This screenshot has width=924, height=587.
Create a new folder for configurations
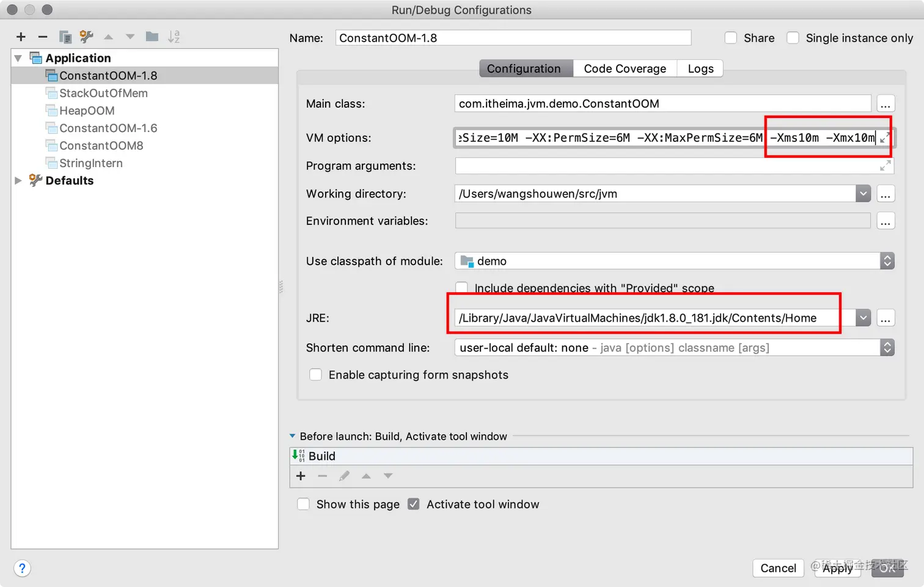click(x=152, y=37)
